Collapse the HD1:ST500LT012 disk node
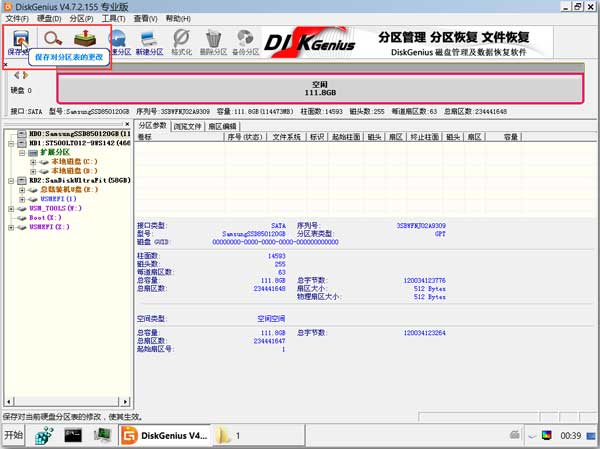This screenshot has width=600, height=449. click(x=11, y=143)
